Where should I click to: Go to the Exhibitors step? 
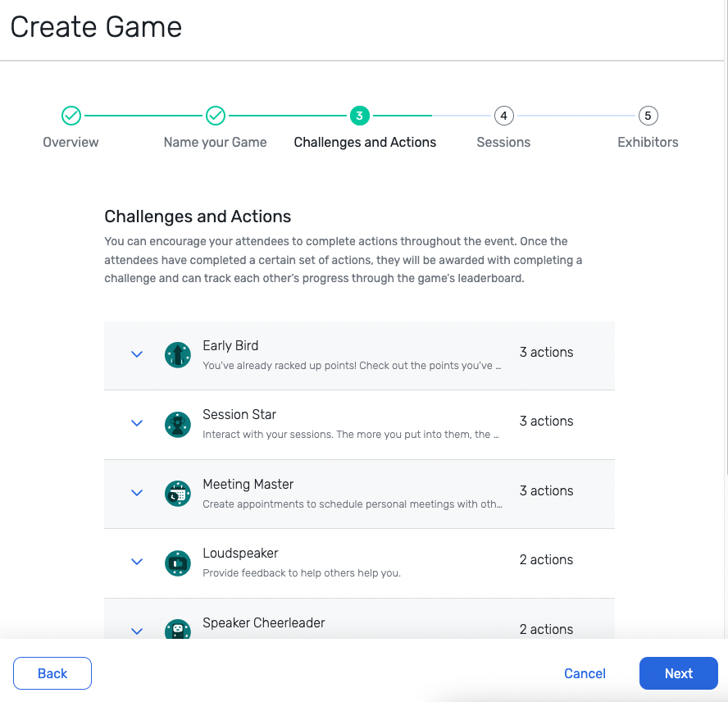point(648,142)
